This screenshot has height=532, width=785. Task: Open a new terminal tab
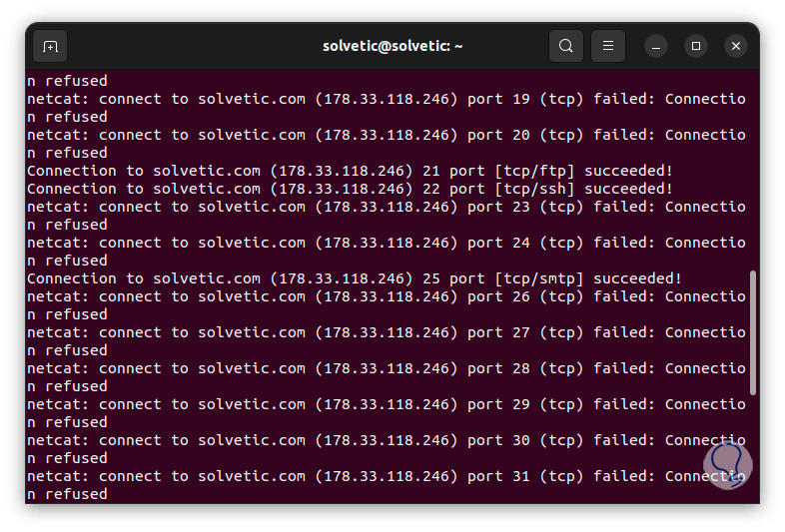(x=51, y=46)
